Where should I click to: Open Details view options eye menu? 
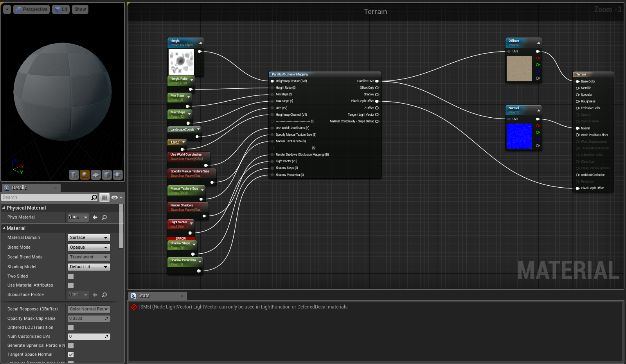(x=117, y=197)
